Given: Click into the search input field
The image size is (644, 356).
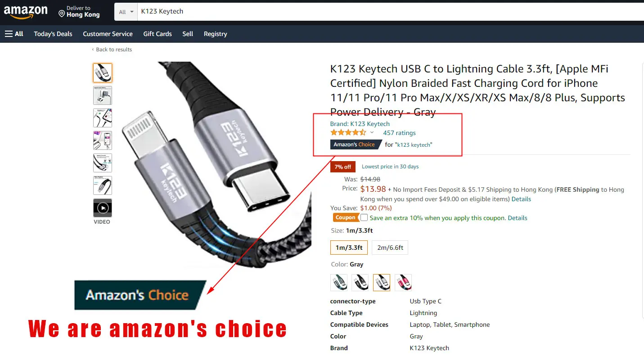Looking at the screenshot, I should pyautogui.click(x=390, y=12).
